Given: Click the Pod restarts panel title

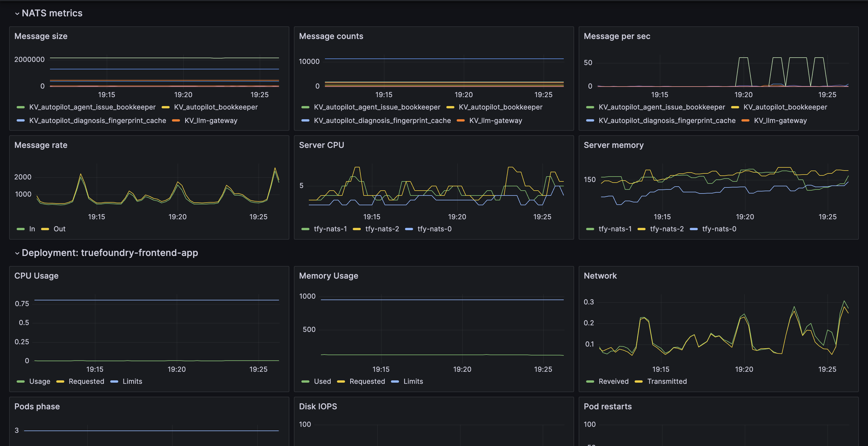Looking at the screenshot, I should (607, 406).
